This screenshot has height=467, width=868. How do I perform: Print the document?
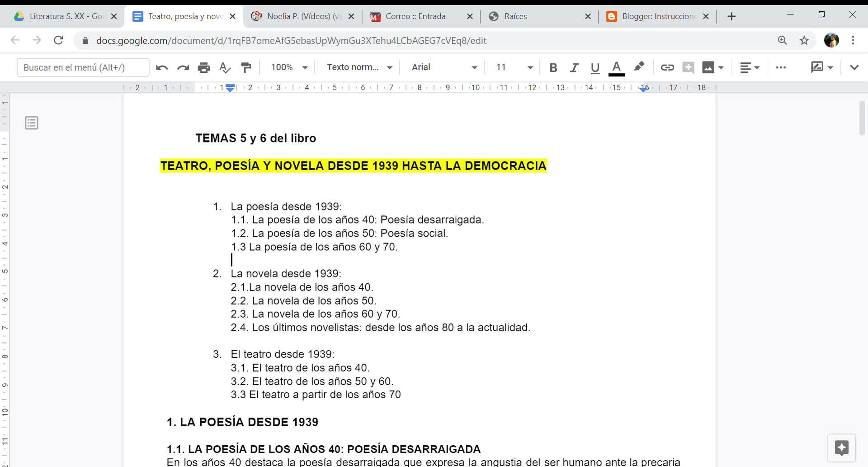pos(204,67)
